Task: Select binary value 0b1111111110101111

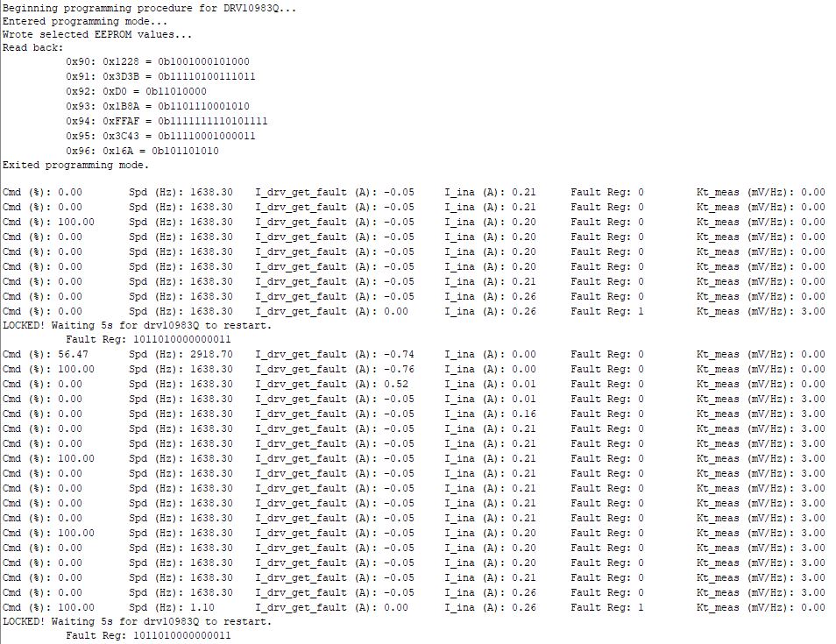Action: [213, 122]
